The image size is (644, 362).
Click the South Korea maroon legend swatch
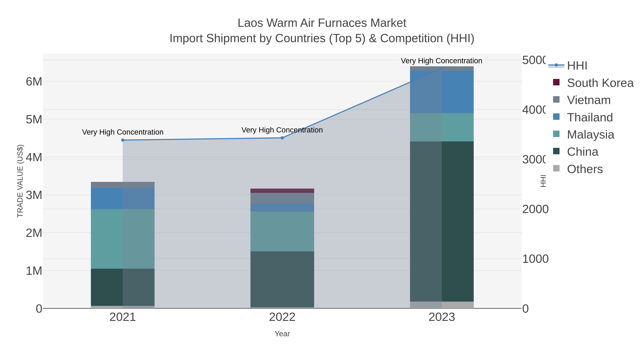(556, 82)
